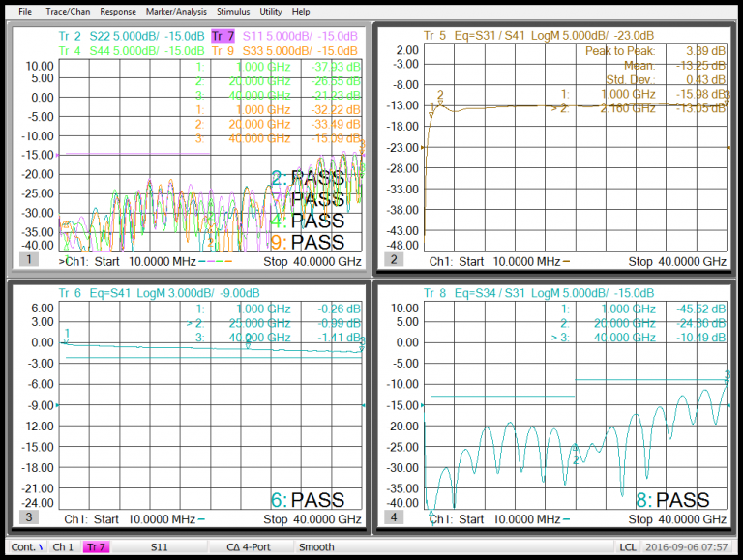
Task: Open the Response menu
Action: pos(118,12)
